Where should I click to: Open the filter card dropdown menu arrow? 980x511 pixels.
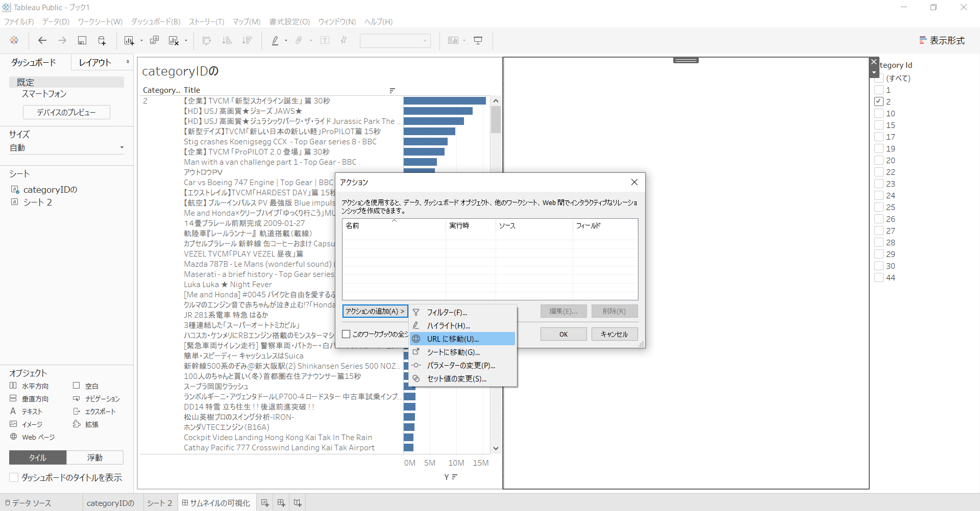tap(874, 72)
